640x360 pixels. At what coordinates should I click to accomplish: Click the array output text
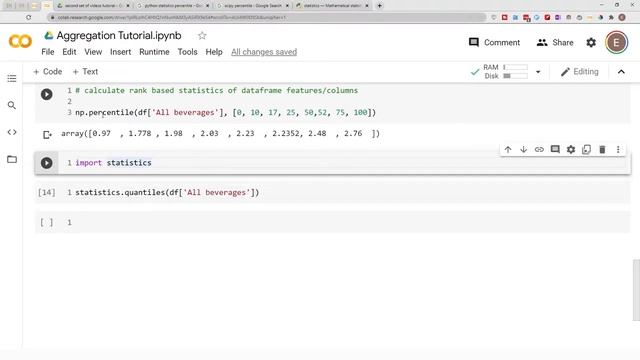[220, 133]
